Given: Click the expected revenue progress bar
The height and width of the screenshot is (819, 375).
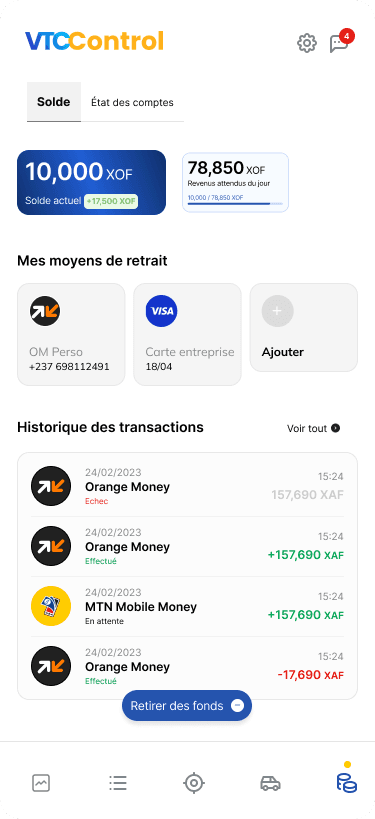Looking at the screenshot, I should (x=235, y=204).
